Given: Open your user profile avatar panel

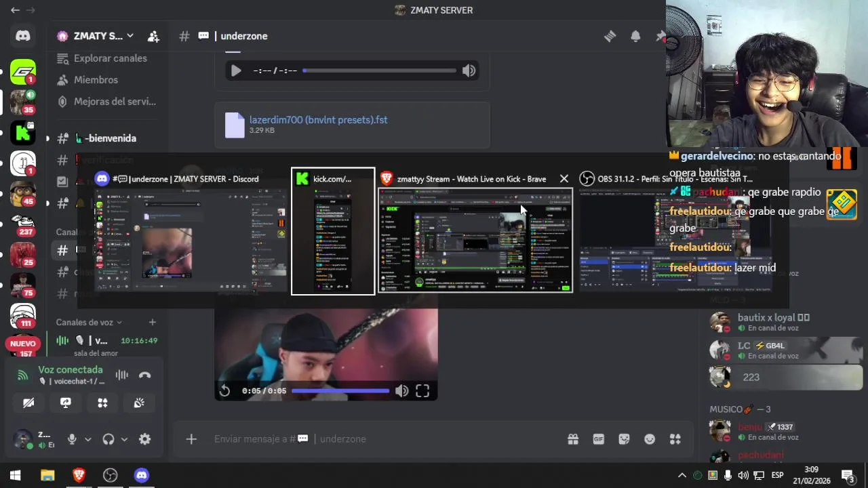Looking at the screenshot, I should click(34, 439).
